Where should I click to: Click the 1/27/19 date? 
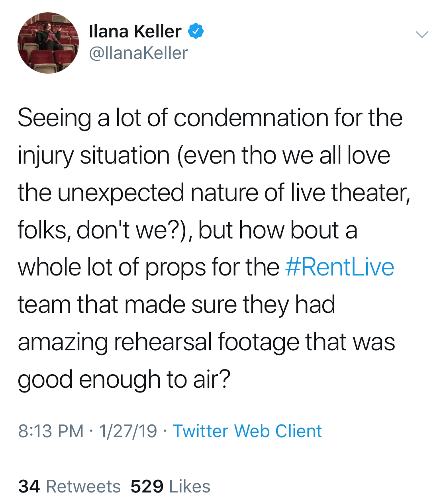click(128, 431)
